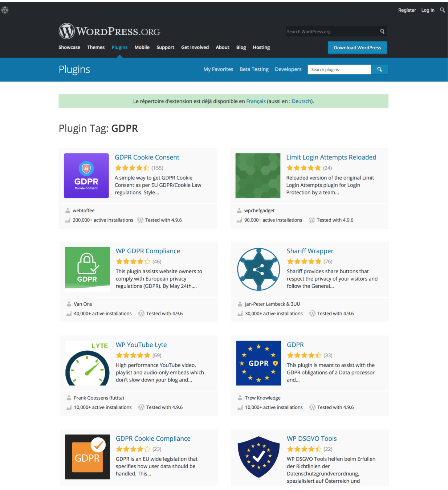Open the GDPR Cookie Compliance title link
Screen dimensions: 448x490
153,438
